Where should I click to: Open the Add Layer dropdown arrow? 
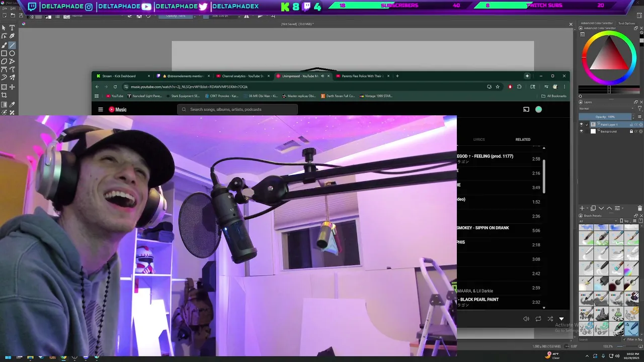(x=587, y=208)
